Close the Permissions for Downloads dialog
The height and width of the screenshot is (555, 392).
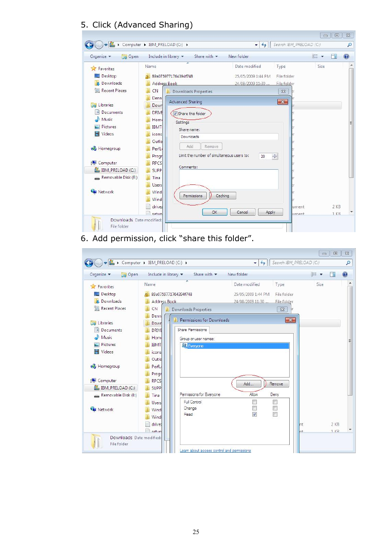coord(291,320)
